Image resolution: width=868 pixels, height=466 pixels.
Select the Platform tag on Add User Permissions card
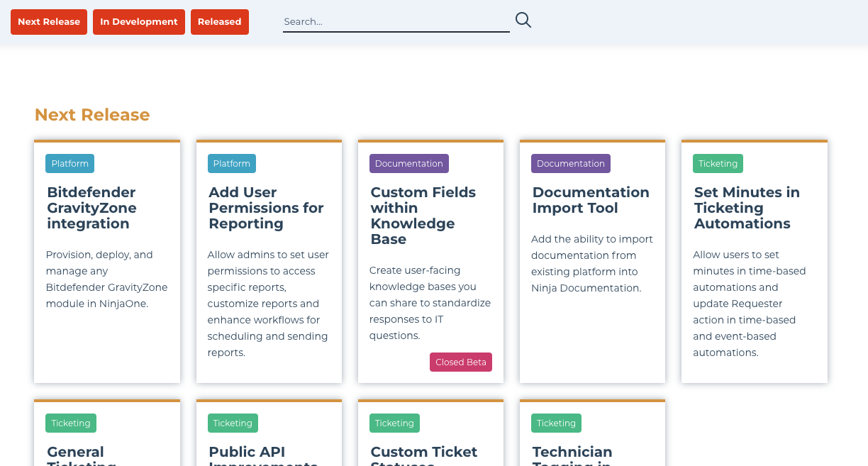pyautogui.click(x=231, y=163)
